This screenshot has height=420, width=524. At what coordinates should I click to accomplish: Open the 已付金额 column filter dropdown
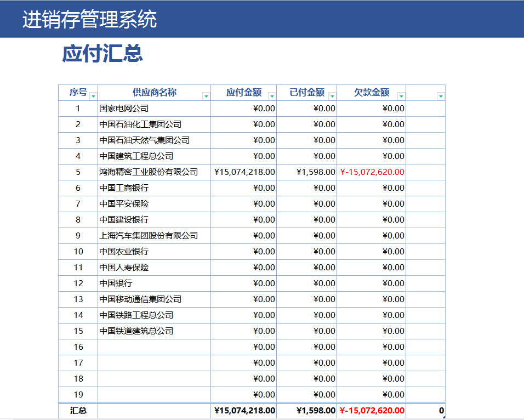[x=332, y=97]
